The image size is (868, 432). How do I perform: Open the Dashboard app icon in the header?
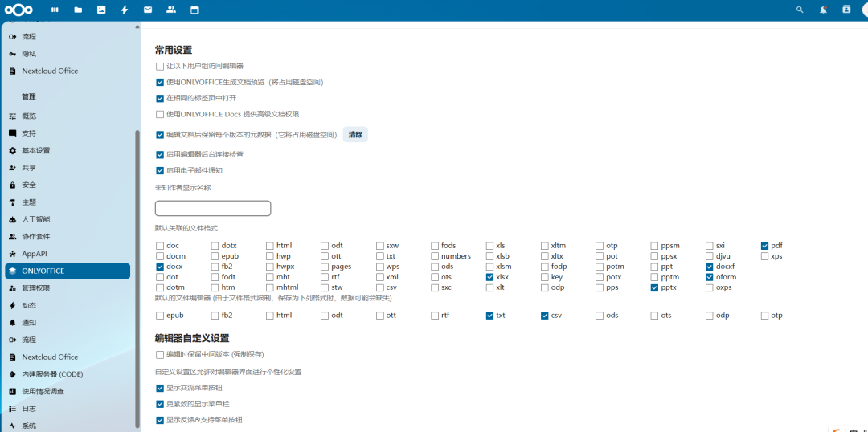[x=55, y=10]
